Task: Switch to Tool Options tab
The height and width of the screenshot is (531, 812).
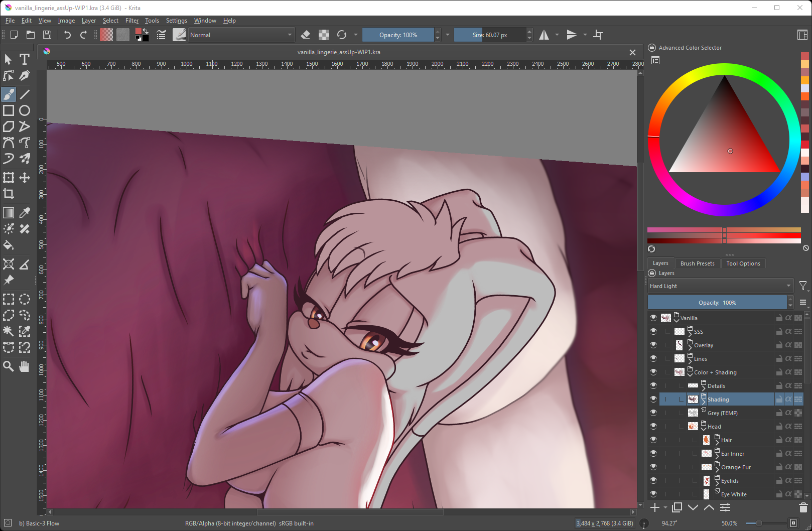Action: [x=743, y=263]
